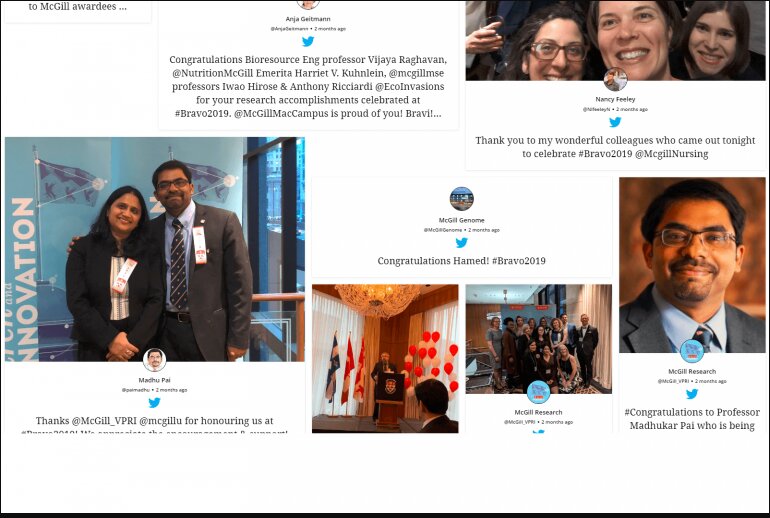Click the Nancy Feeley author name

click(x=615, y=99)
